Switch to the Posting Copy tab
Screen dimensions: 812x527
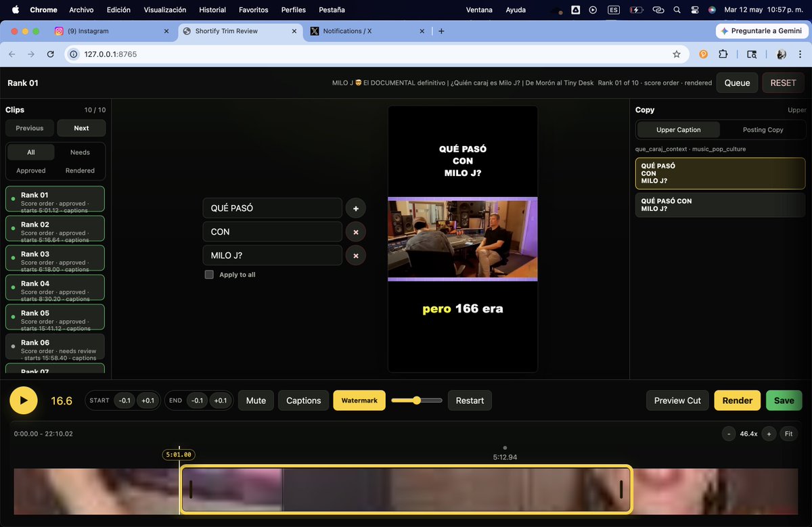pyautogui.click(x=763, y=130)
